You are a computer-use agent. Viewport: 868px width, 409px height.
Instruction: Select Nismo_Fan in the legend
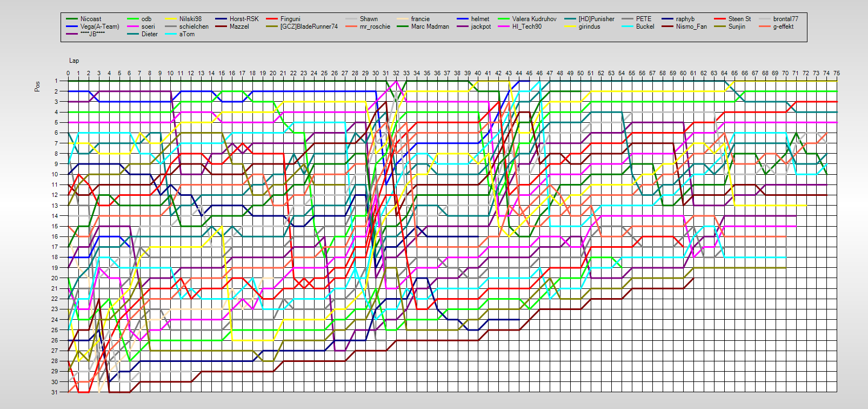[x=691, y=27]
